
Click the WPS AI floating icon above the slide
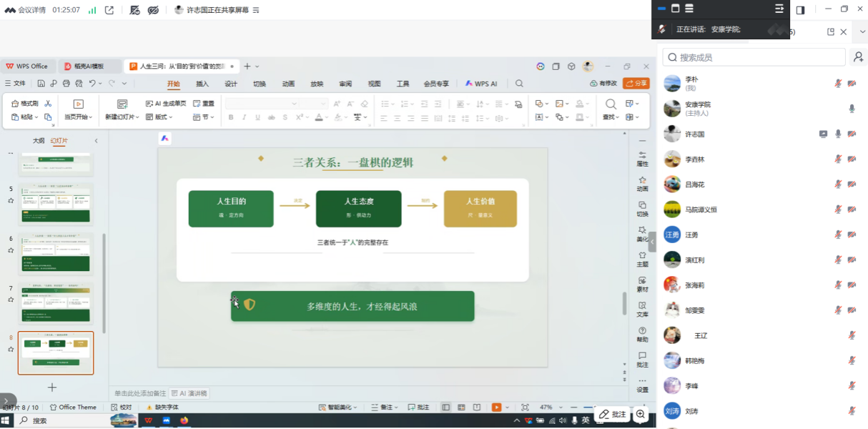164,139
